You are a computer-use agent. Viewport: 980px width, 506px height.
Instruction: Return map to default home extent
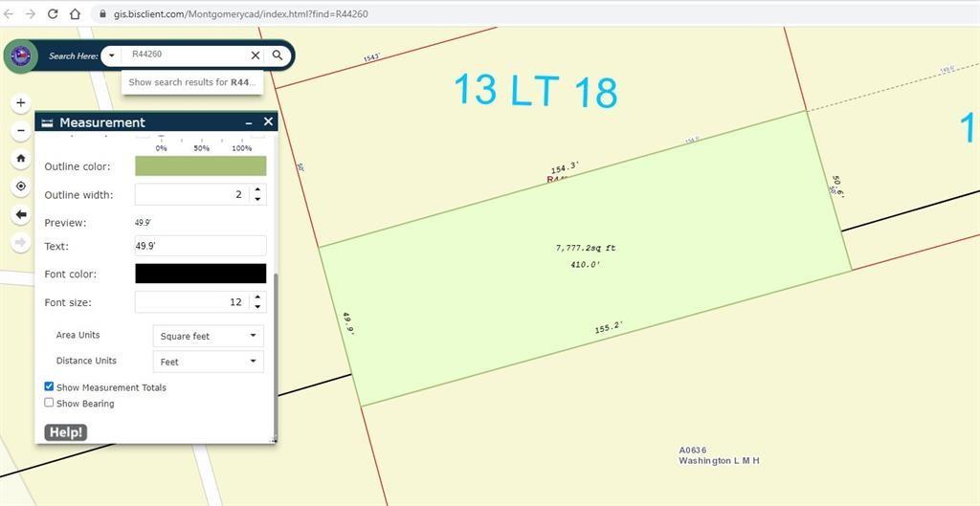(x=21, y=159)
